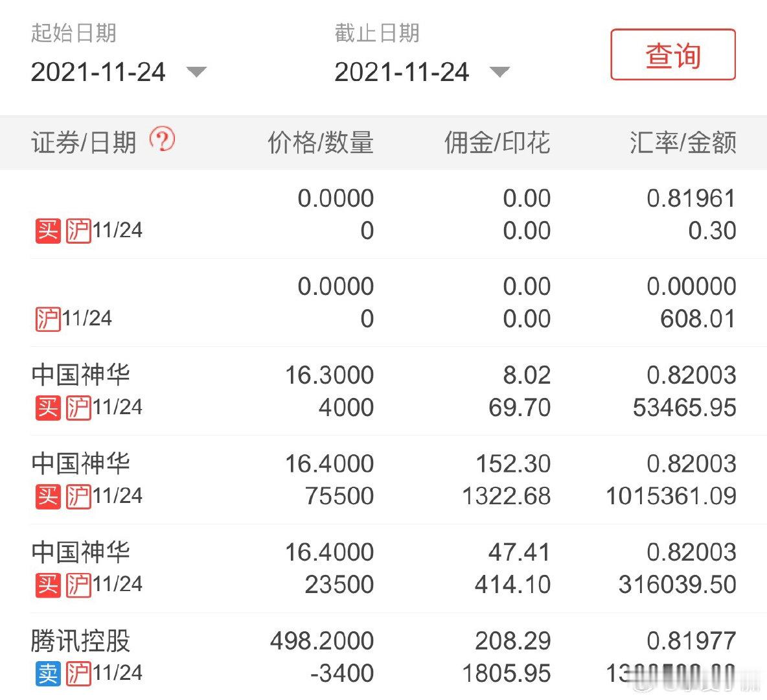Click the red question mark help icon
Screen dimensions: 767x700
[162, 139]
